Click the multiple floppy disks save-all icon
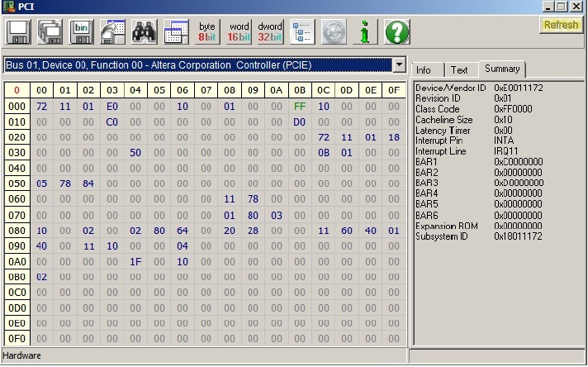This screenshot has width=588, height=367. [x=50, y=31]
